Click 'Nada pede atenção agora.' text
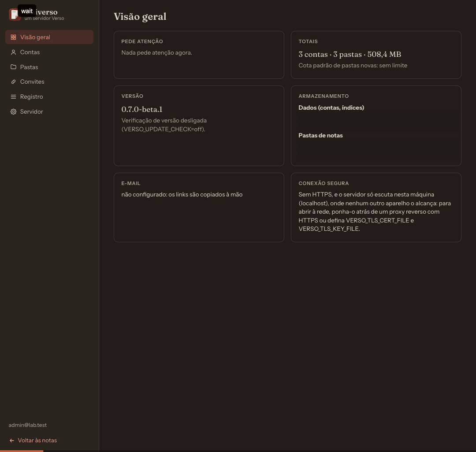This screenshot has width=476, height=452. [x=156, y=53]
